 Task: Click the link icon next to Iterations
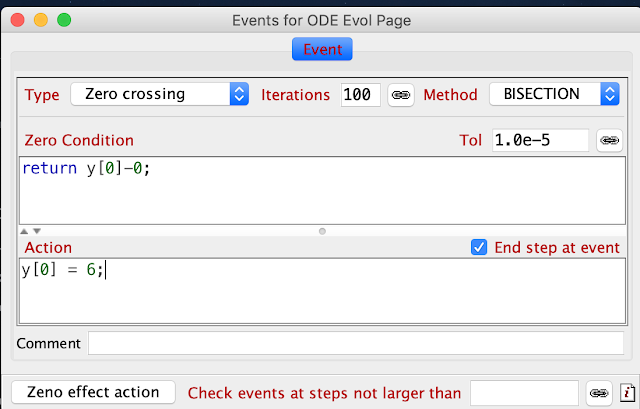tap(401, 95)
